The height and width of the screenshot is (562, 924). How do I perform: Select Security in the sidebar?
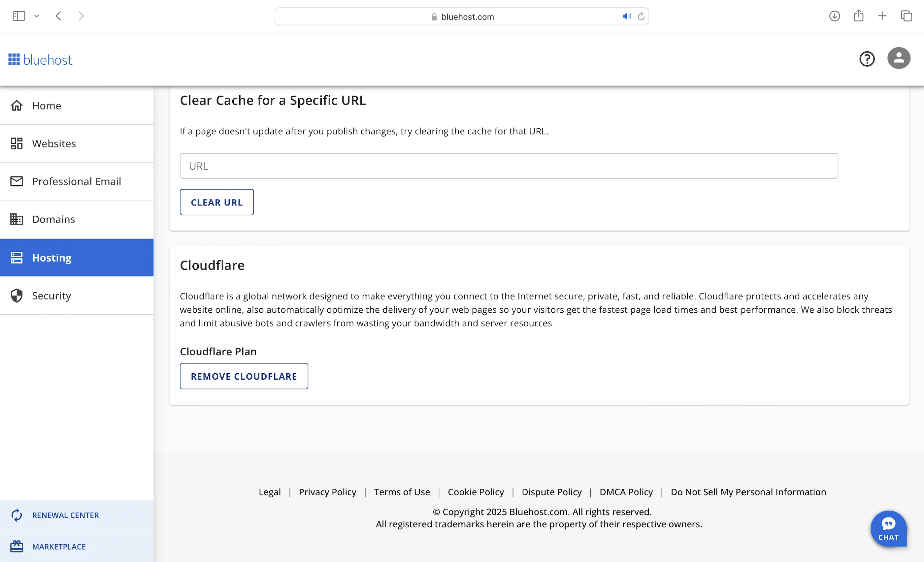point(51,296)
